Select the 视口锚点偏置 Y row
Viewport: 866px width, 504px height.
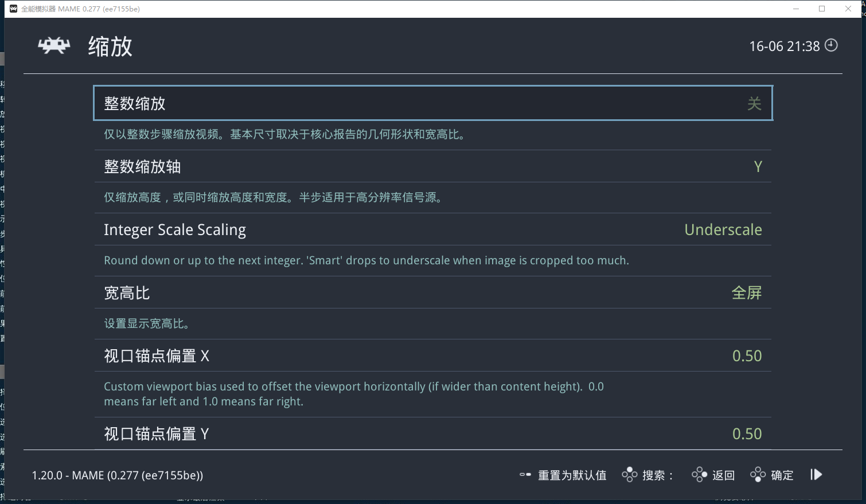(x=433, y=433)
